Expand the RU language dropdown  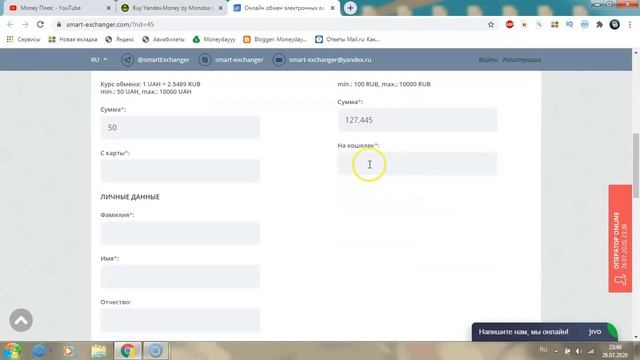pyautogui.click(x=99, y=60)
